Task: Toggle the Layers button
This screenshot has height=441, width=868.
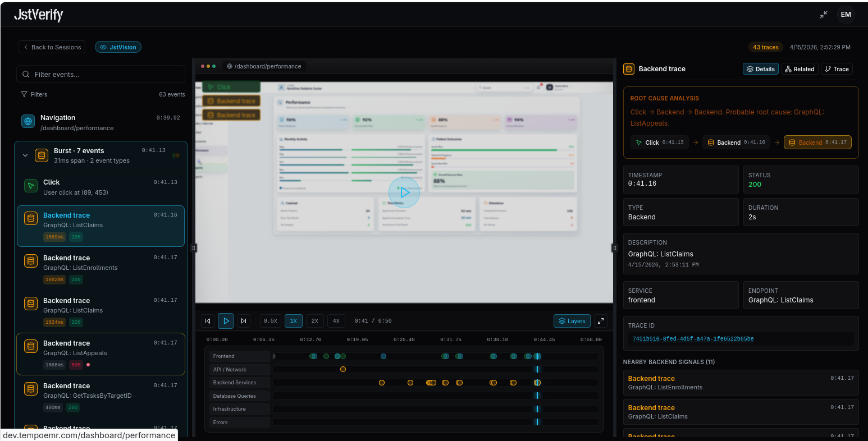Action: (572, 321)
